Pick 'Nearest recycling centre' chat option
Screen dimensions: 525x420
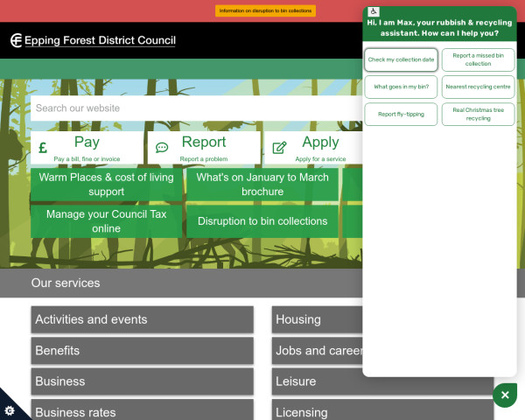pyautogui.click(x=478, y=87)
